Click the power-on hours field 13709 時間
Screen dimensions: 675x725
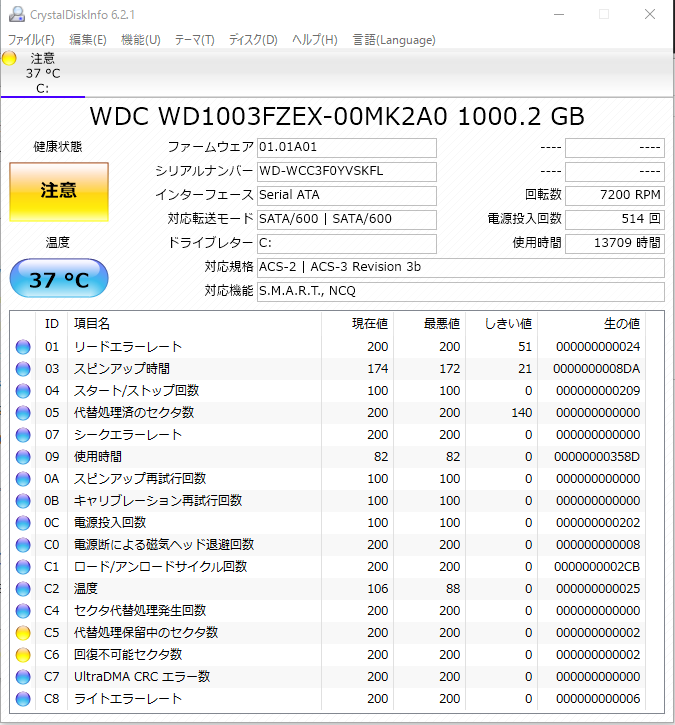tap(615, 244)
